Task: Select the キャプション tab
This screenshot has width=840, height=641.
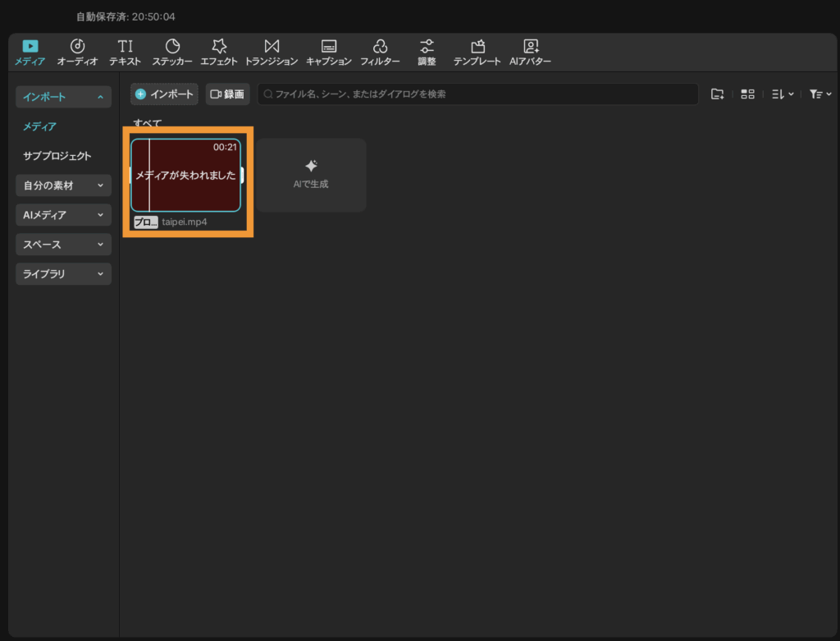Action: [328, 53]
